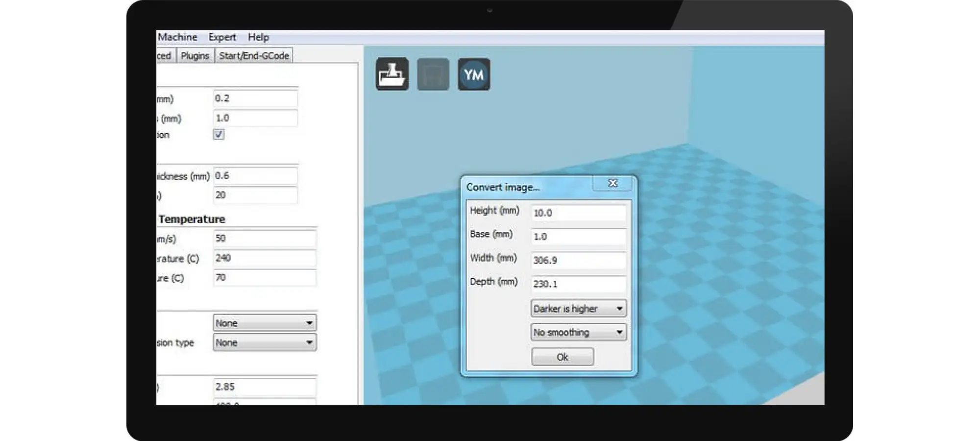This screenshot has height=441, width=980.
Task: Click the fill density field showing 20
Action: tap(255, 195)
